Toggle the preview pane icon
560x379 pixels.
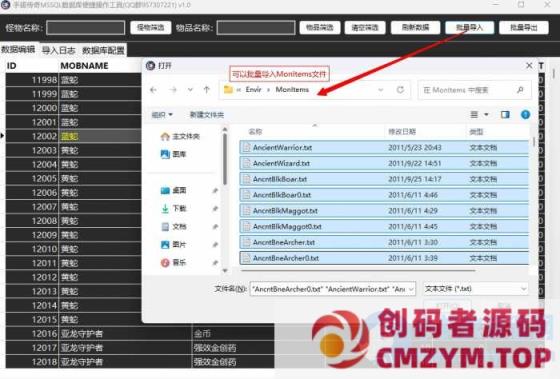coord(505,115)
